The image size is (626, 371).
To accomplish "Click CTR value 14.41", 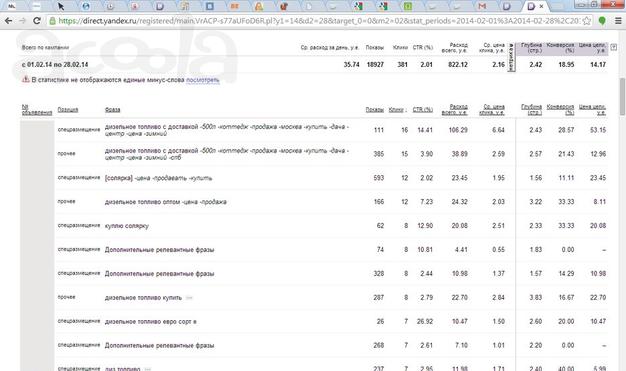I will point(424,130).
